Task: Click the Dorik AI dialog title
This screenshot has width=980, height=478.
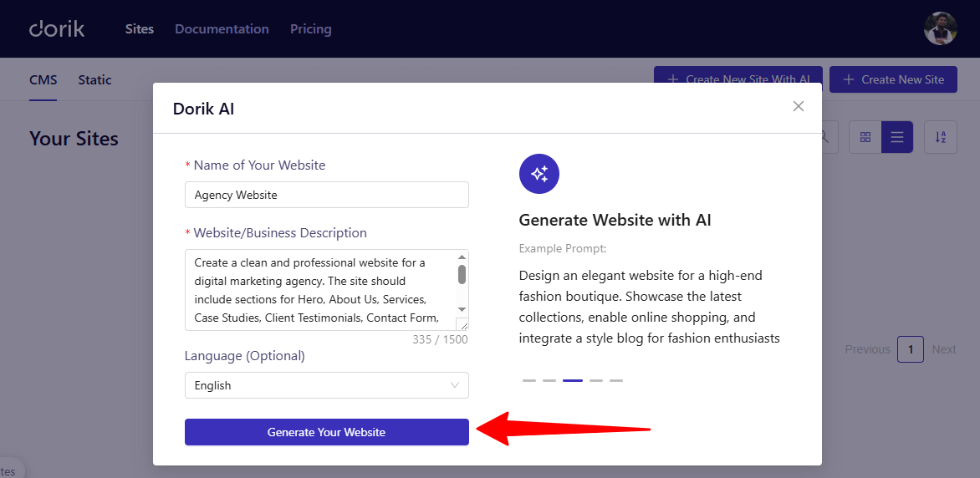Action: [x=204, y=109]
